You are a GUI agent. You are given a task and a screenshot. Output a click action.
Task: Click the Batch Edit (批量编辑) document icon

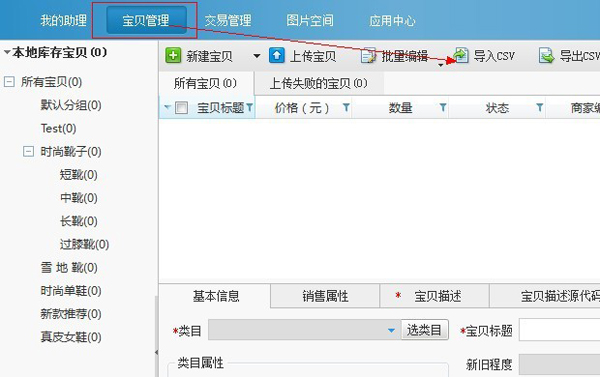coord(368,56)
